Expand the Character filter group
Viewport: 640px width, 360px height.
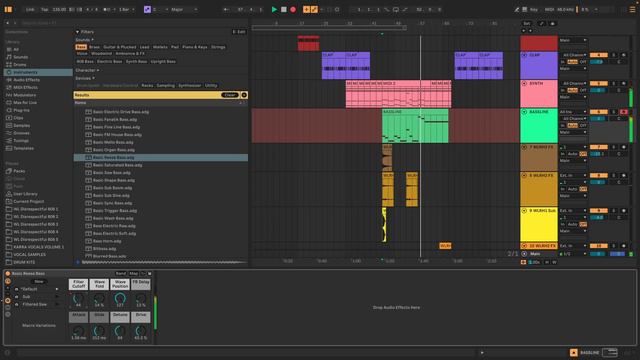click(87, 70)
